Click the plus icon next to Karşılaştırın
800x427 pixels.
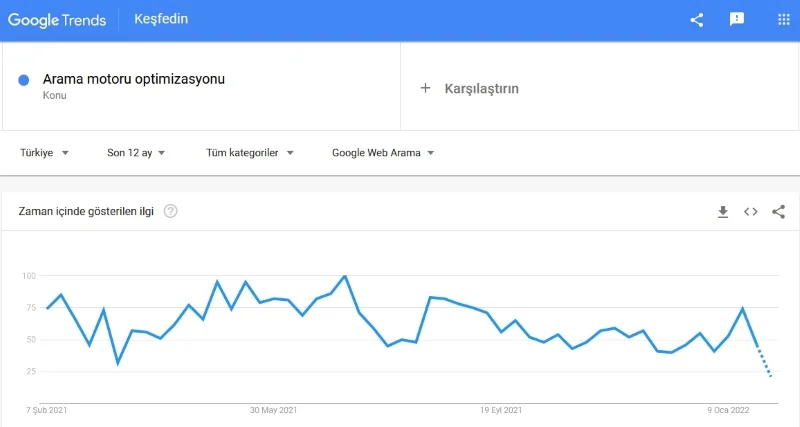(425, 88)
